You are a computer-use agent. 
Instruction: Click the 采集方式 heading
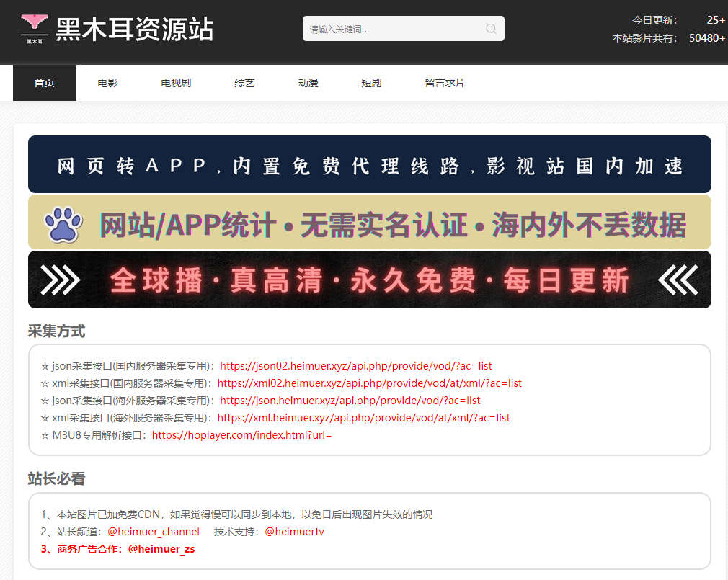click(x=57, y=331)
